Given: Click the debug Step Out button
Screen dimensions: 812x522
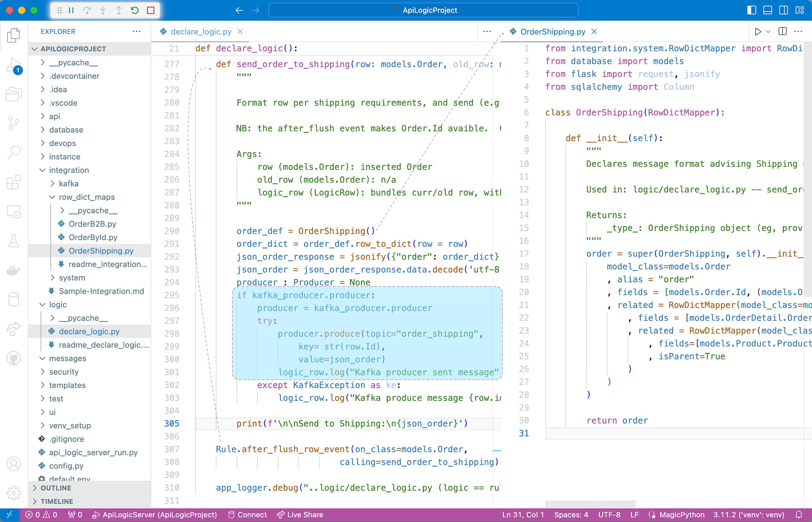Looking at the screenshot, I should coord(119,10).
